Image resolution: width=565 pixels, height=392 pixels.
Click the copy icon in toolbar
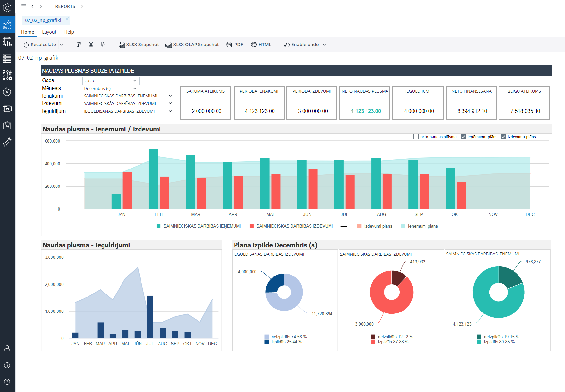(x=103, y=45)
